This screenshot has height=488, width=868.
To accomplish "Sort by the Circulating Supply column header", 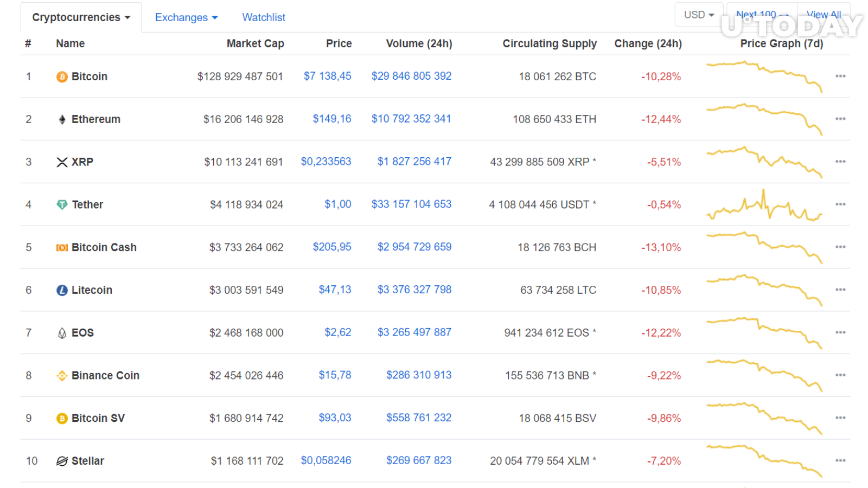I will 550,43.
